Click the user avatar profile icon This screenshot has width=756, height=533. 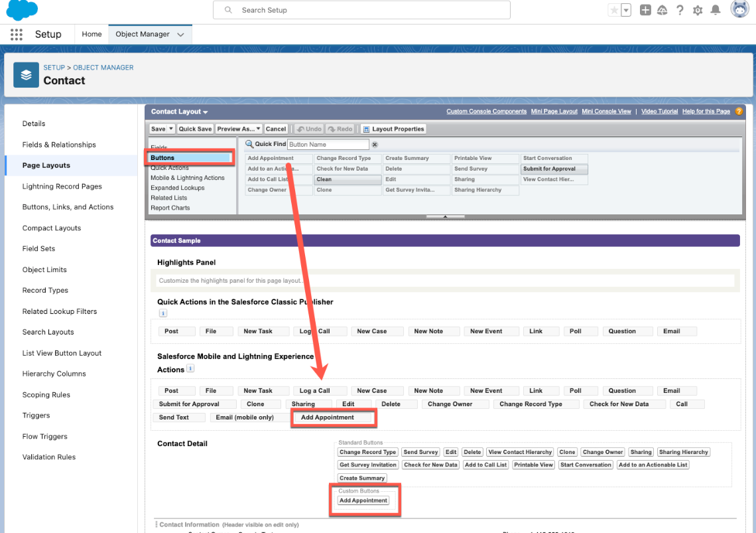pos(739,9)
